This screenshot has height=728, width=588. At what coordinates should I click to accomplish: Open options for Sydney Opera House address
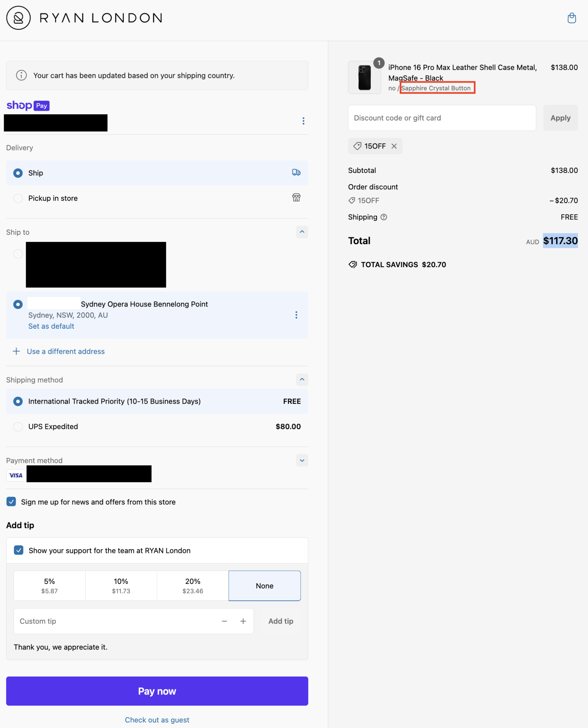point(296,315)
